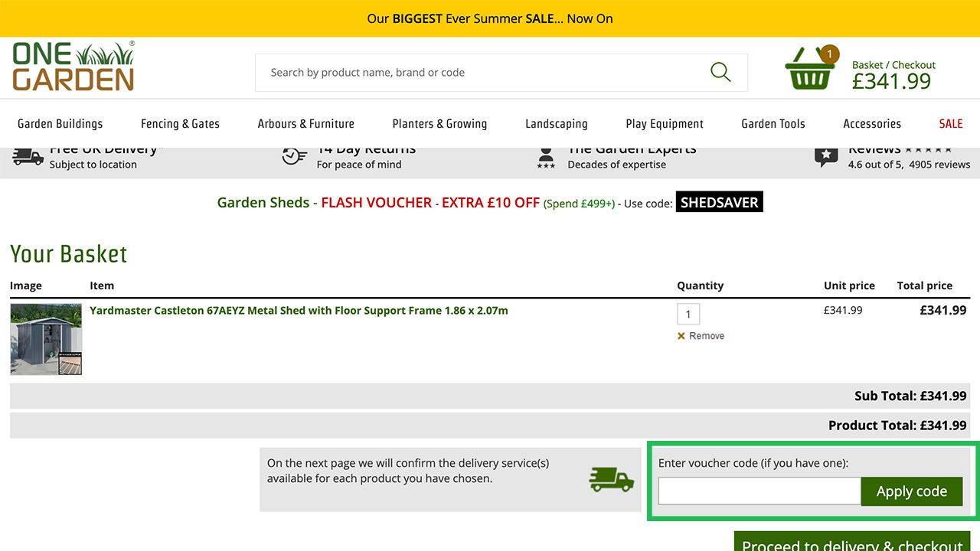The height and width of the screenshot is (551, 980).
Task: Click the Apply code button
Action: (x=912, y=491)
